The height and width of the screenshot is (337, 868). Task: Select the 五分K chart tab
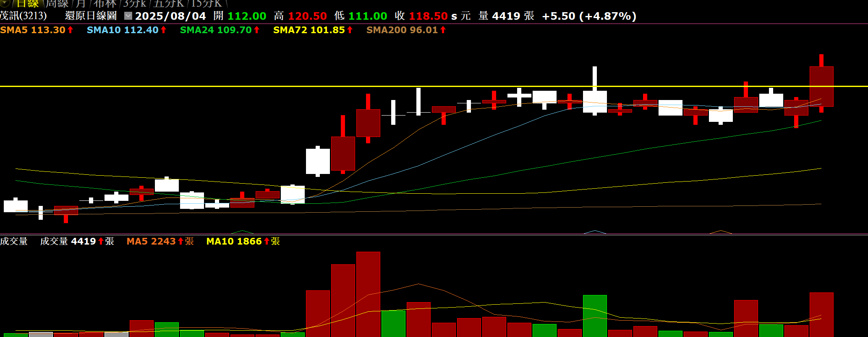click(x=169, y=3)
